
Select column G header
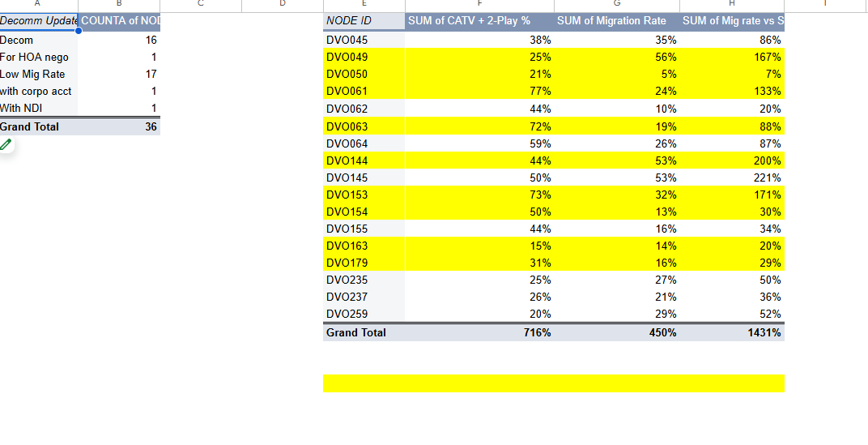(x=617, y=5)
